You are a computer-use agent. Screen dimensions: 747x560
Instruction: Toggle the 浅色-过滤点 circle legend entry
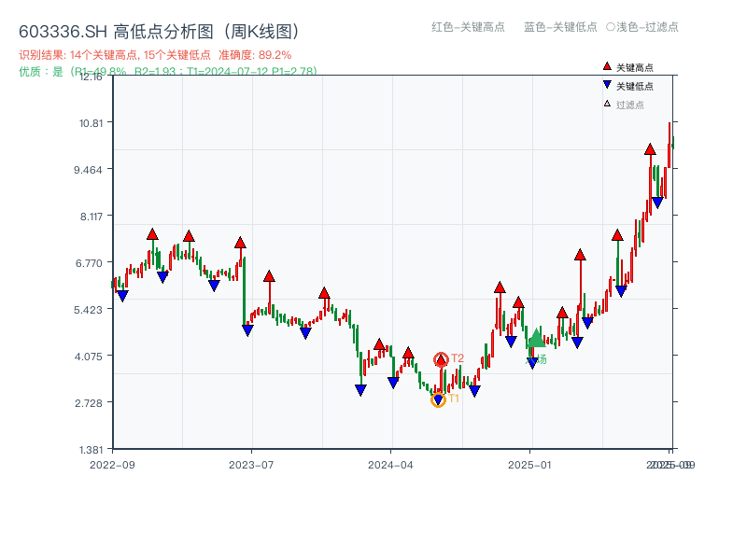click(x=644, y=28)
